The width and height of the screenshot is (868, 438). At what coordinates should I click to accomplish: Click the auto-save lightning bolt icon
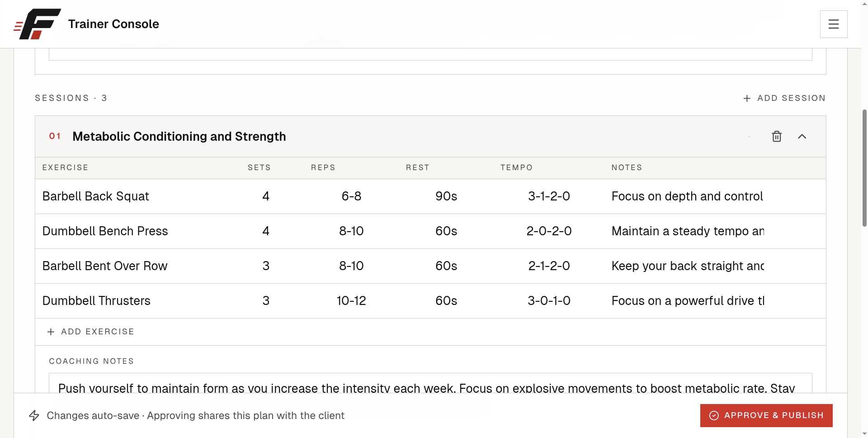tap(34, 415)
